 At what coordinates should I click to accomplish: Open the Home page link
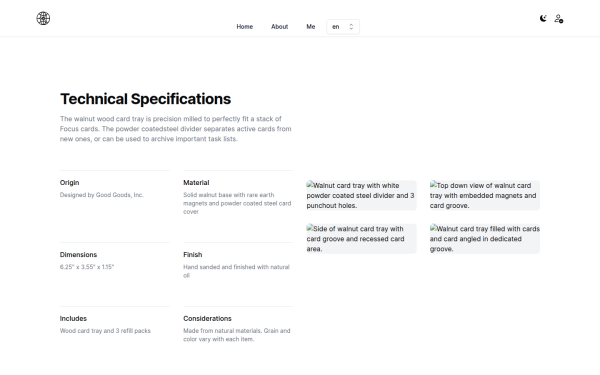click(245, 27)
